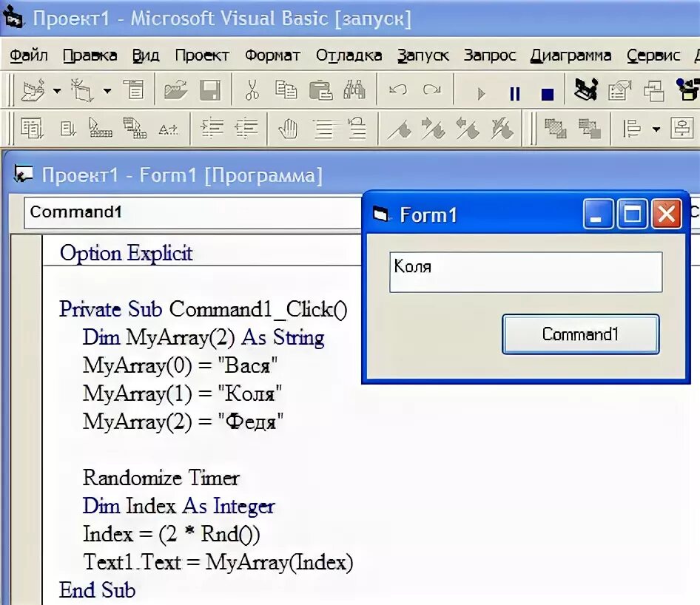Pause execution using the Break icon
Image resolution: width=700 pixels, height=605 pixels.
click(514, 89)
